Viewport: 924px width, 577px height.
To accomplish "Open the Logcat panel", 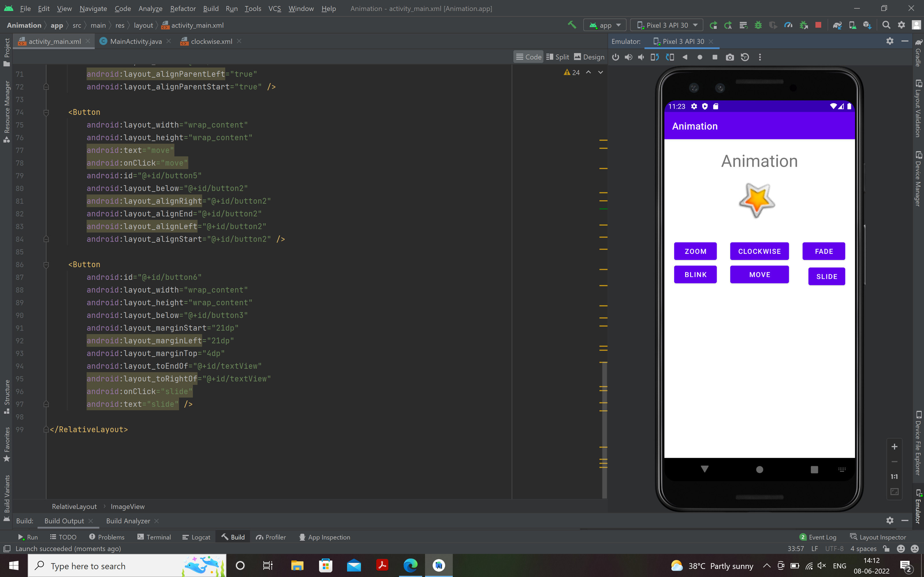I will [196, 537].
